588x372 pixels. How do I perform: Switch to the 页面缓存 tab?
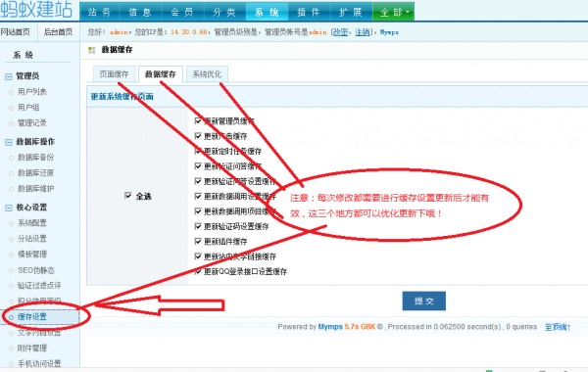pos(114,74)
